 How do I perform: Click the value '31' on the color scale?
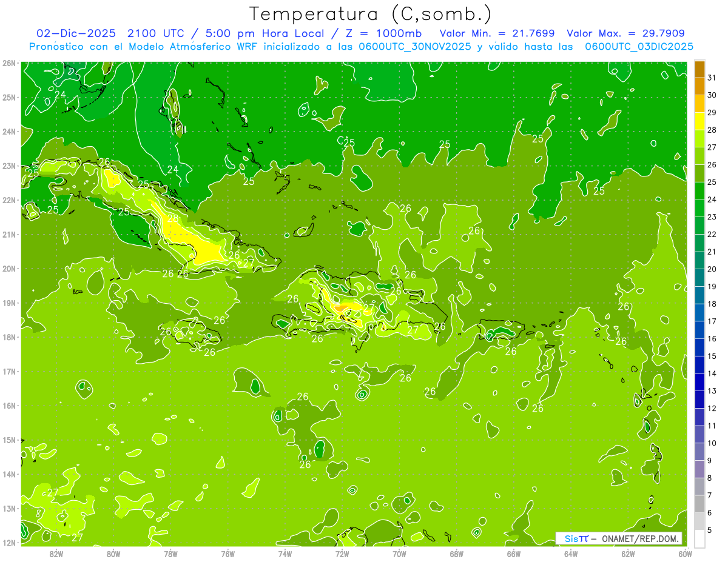click(x=712, y=78)
